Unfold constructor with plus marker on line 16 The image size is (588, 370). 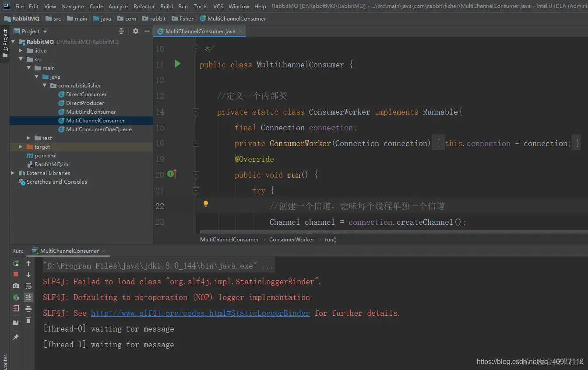[x=196, y=143]
